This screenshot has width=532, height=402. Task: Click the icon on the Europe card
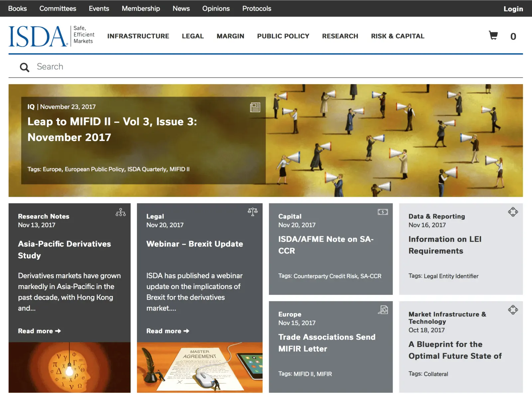point(383,310)
